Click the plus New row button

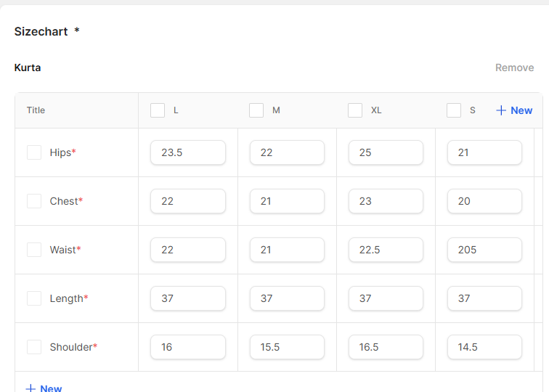tap(44, 388)
